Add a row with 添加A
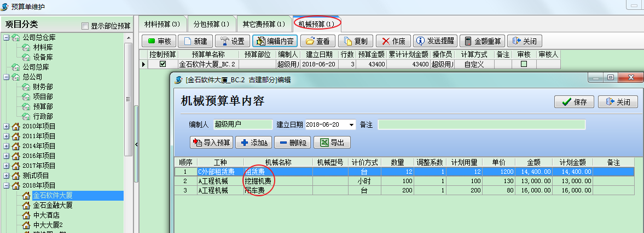The height and width of the screenshot is (233, 644). pyautogui.click(x=253, y=143)
